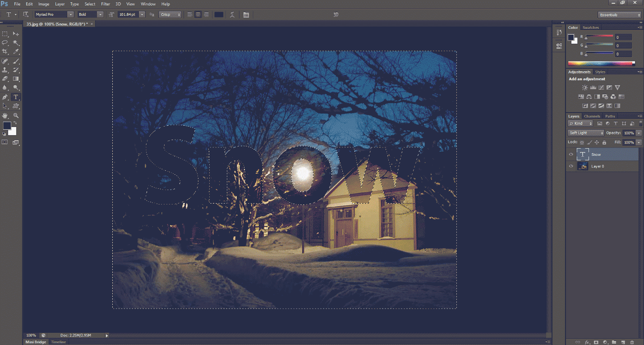Screen dimensions: 644x345
Task: Click the text color swatch in options bar
Action: click(219, 14)
